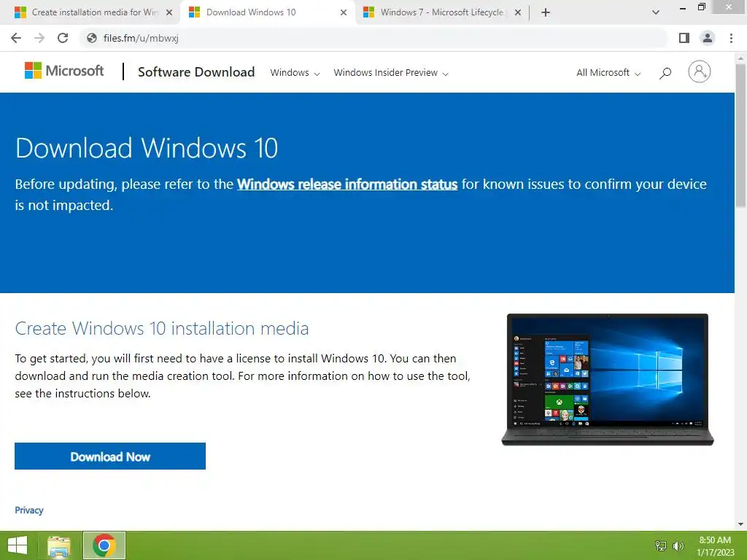The image size is (747, 560).
Task: Click the volume speaker tray icon
Action: pos(678,545)
